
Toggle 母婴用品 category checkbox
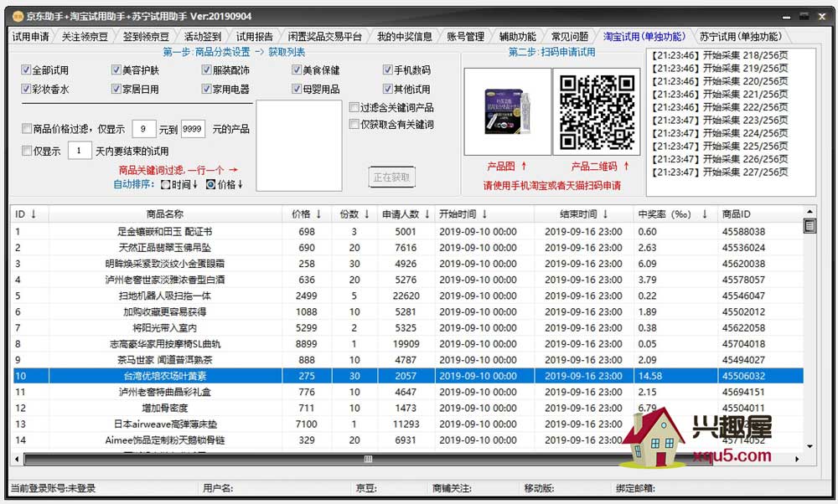(297, 89)
